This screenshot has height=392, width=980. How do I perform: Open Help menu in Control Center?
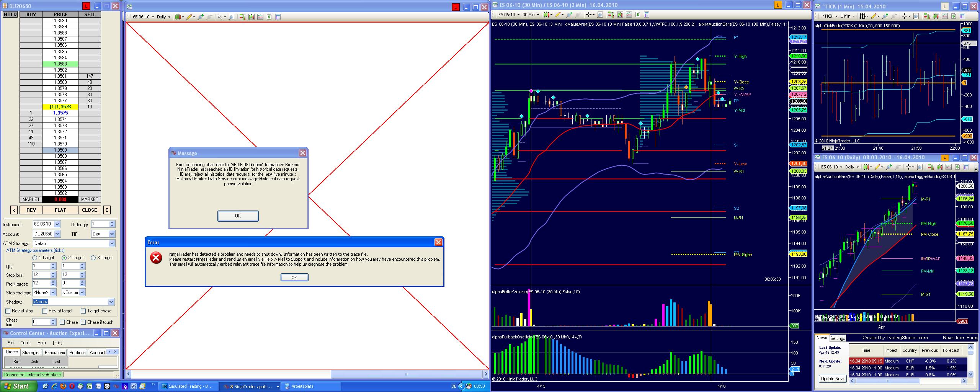point(41,343)
